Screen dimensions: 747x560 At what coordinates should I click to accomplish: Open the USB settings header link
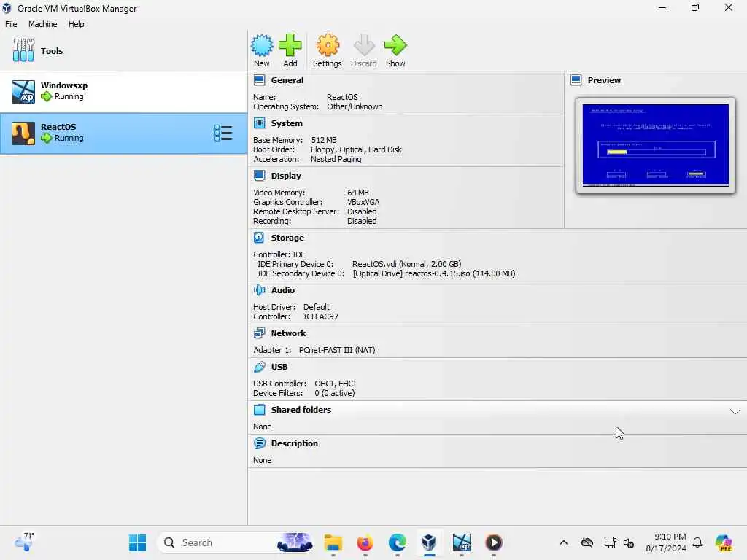click(x=279, y=367)
